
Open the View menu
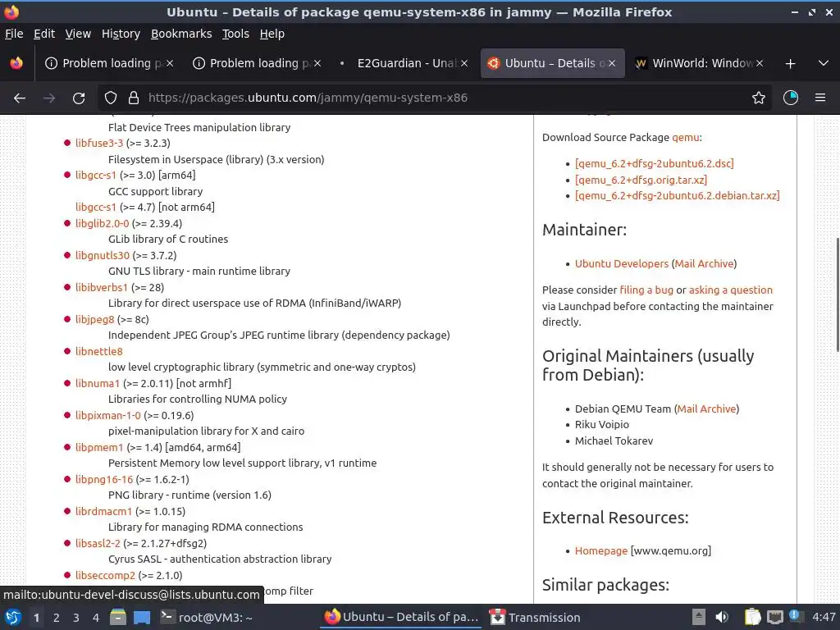[78, 34]
